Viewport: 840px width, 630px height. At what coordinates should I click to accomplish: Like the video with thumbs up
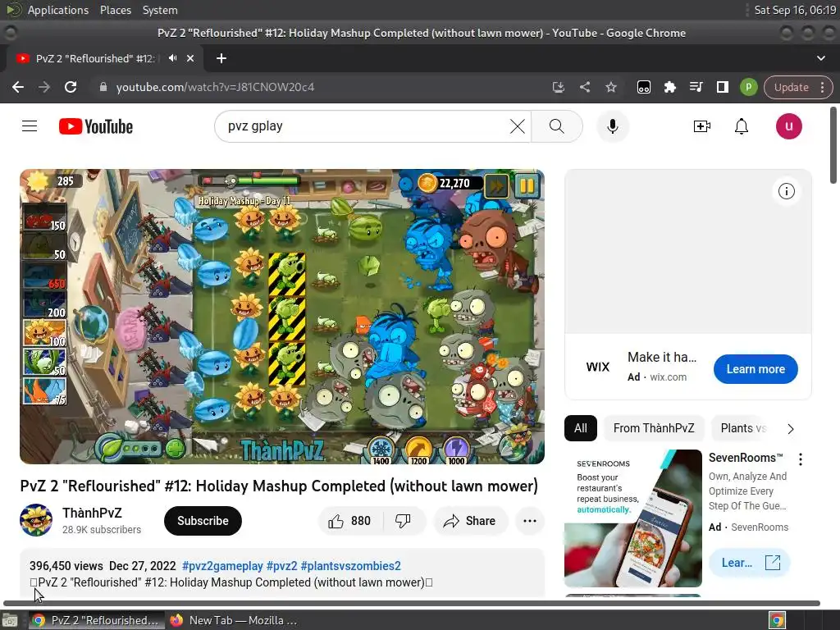click(x=350, y=521)
